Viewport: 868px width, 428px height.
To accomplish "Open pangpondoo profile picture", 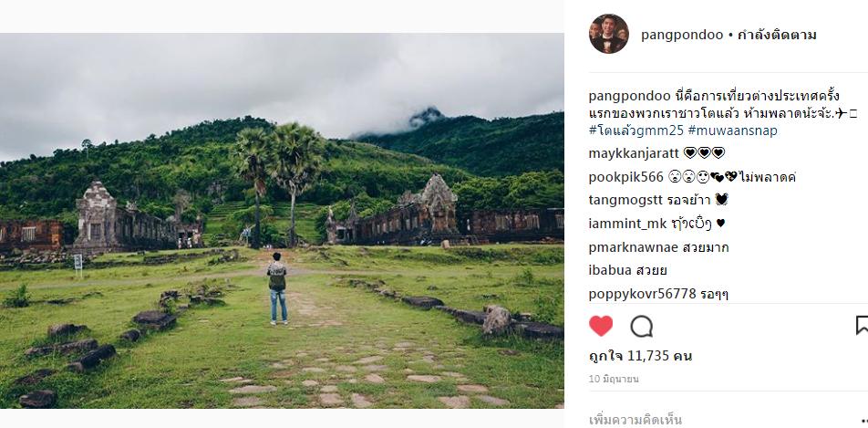I will (608, 35).
